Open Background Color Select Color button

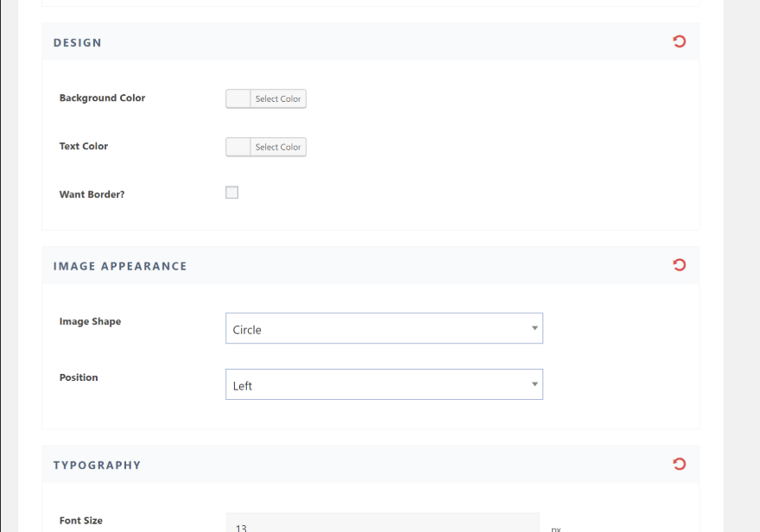[x=278, y=98]
